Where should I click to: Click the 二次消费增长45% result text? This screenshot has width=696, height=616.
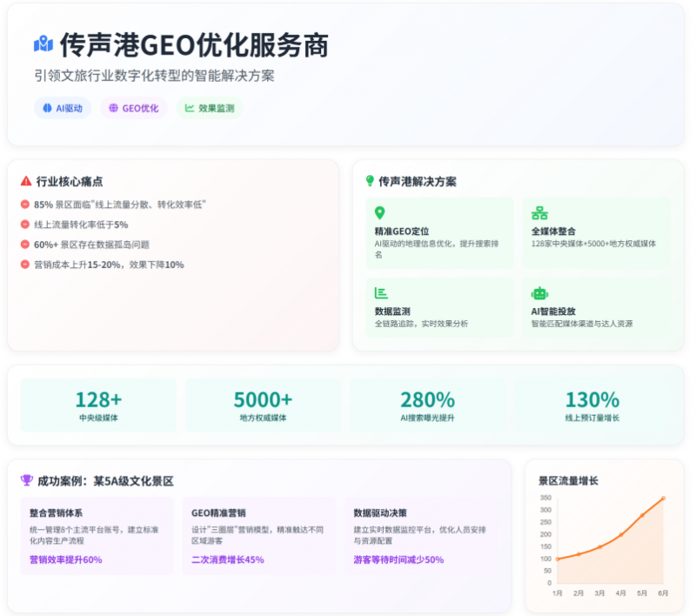(x=227, y=559)
